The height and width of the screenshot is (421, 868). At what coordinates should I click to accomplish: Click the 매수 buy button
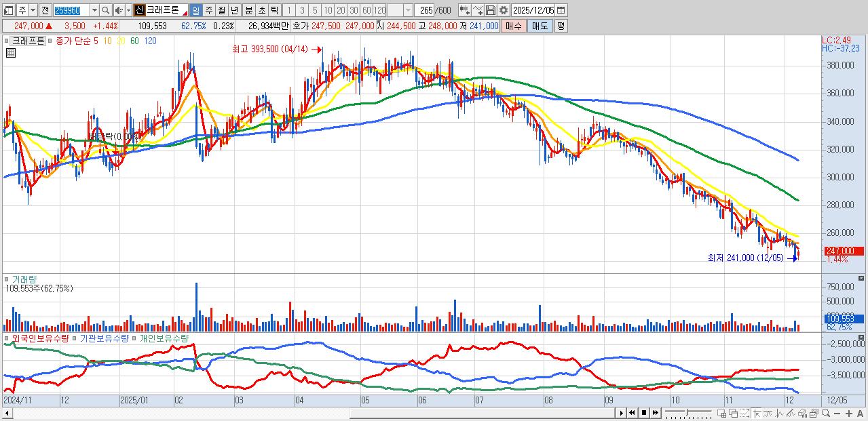click(514, 26)
